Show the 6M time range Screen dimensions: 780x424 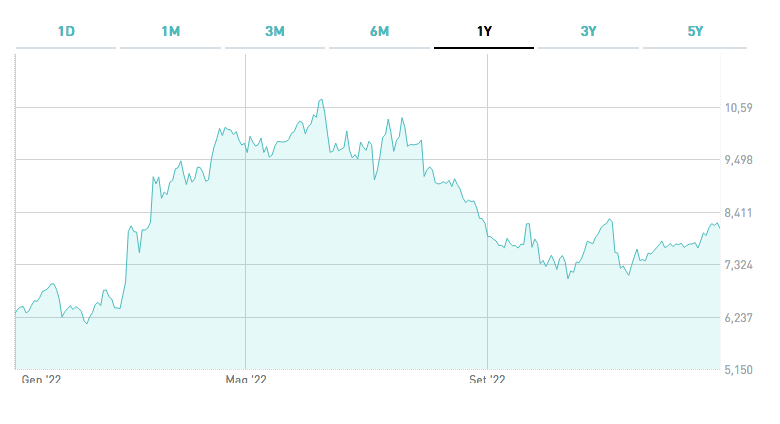coord(379,31)
